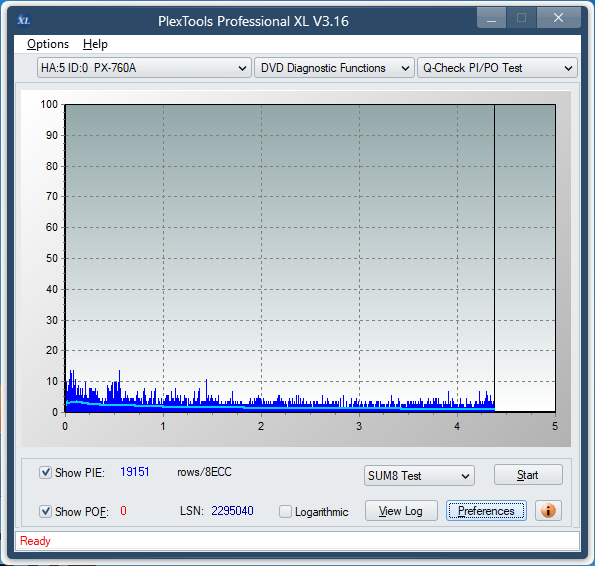The width and height of the screenshot is (595, 566).
Task: Maximize the PlexTools window
Action: pos(521,17)
